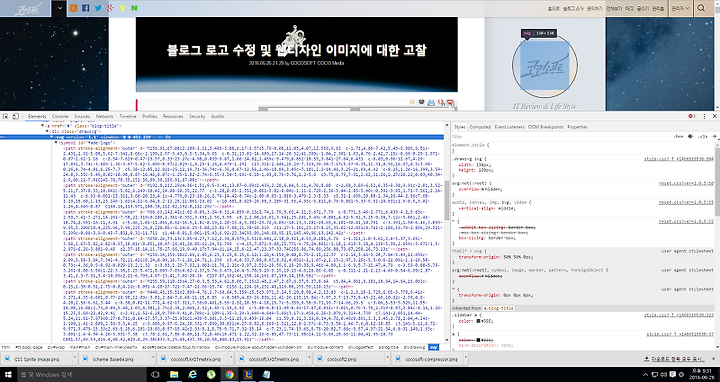Click the red error counter in DevTools
Screen dimensions: 720x382
(692, 116)
